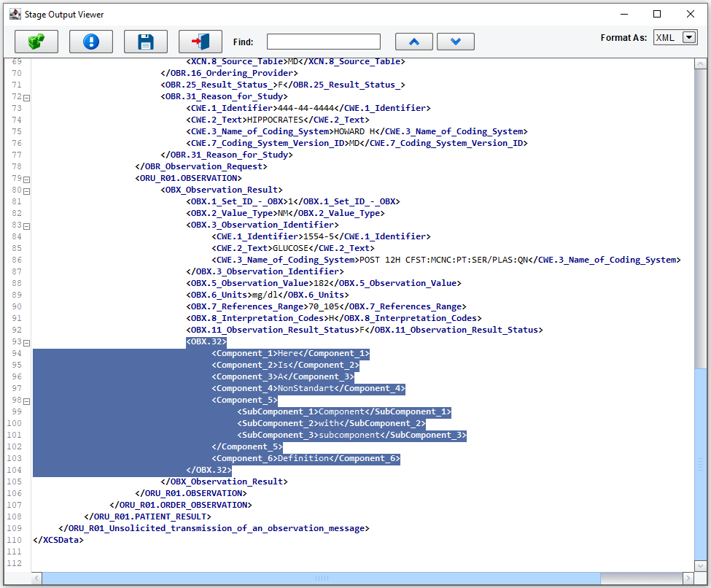Click the OBX.8_Interpretation_Codes line
The image size is (711, 588).
[334, 319]
